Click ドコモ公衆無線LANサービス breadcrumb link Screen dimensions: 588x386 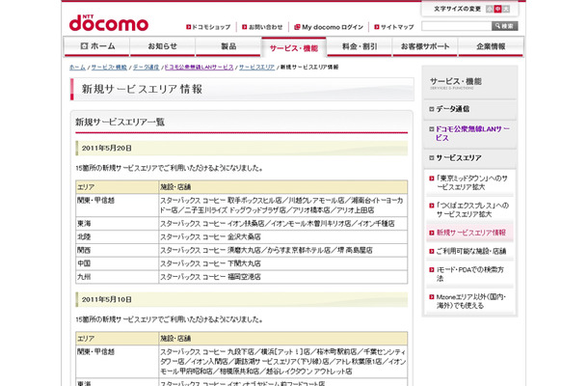point(200,68)
